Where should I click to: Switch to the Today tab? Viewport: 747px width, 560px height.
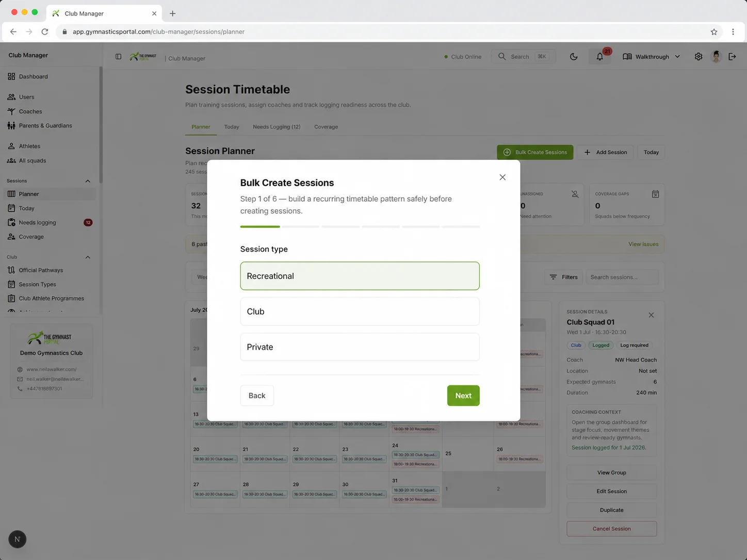coord(232,127)
